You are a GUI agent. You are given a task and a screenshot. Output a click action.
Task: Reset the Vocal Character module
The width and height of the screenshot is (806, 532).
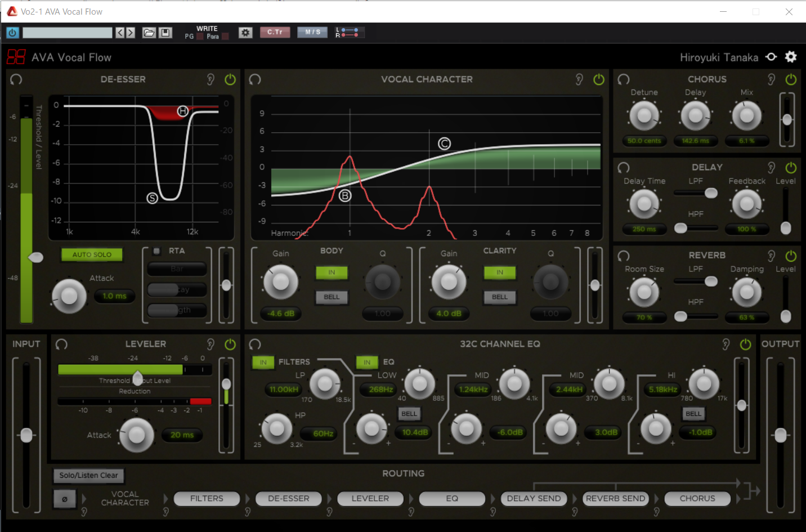click(255, 79)
